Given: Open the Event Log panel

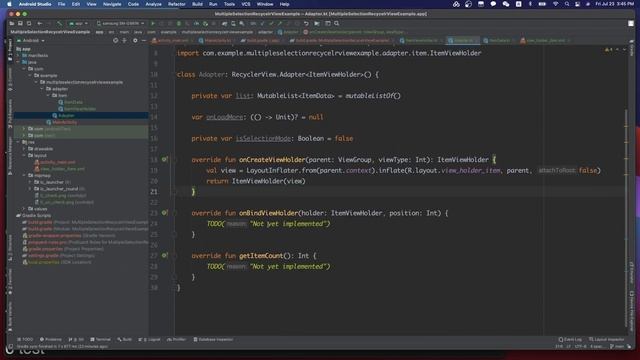Looking at the screenshot, I should (570, 339).
